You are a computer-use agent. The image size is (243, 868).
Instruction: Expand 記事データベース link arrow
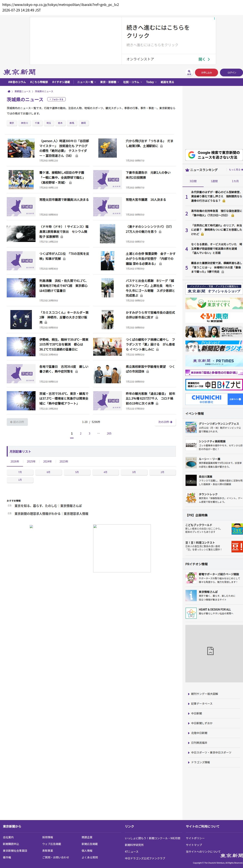point(189,703)
